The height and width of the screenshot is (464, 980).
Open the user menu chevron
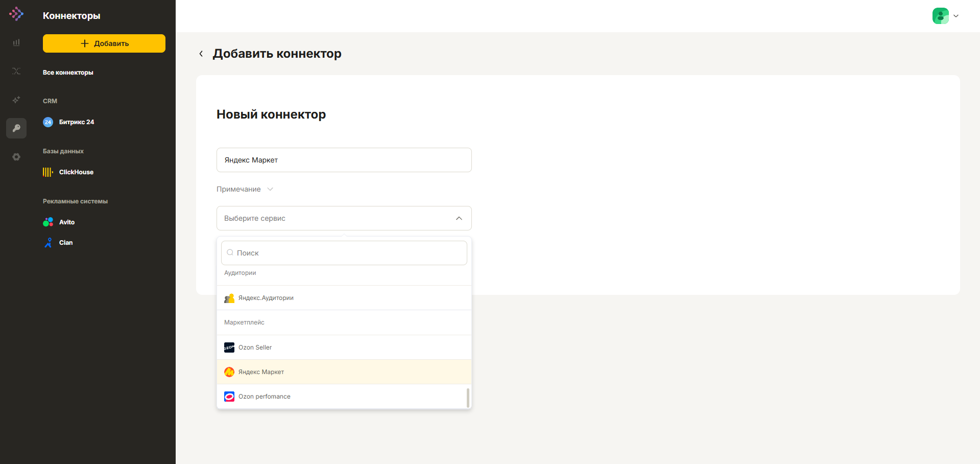click(x=956, y=16)
